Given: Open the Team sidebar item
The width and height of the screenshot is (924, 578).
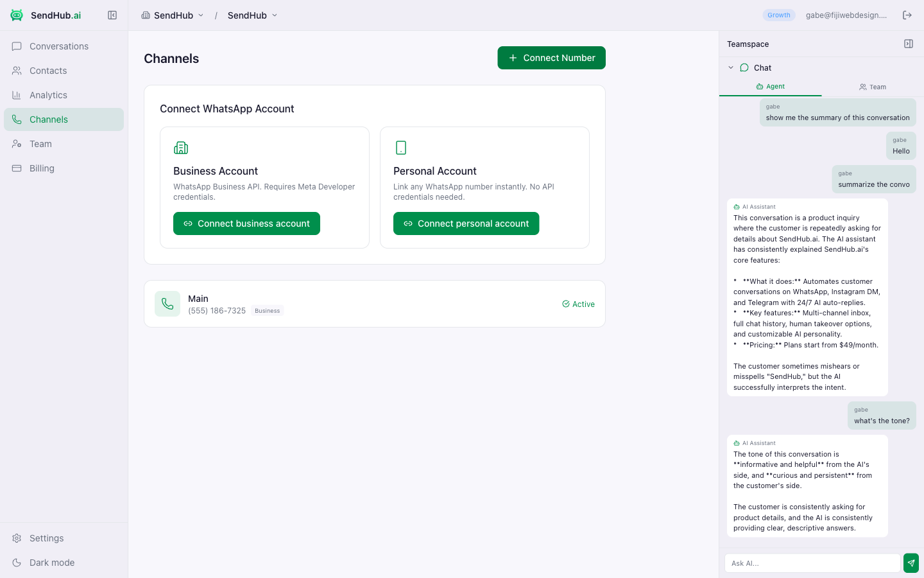Looking at the screenshot, I should pos(64,144).
